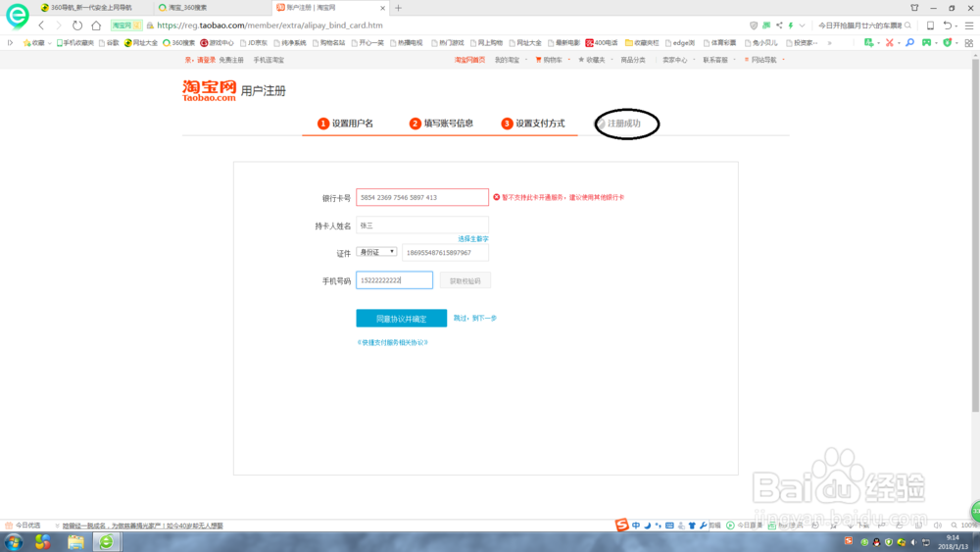Expand the address bar dropdown chevron
Viewport: 980px width, 552px height.
802,25
